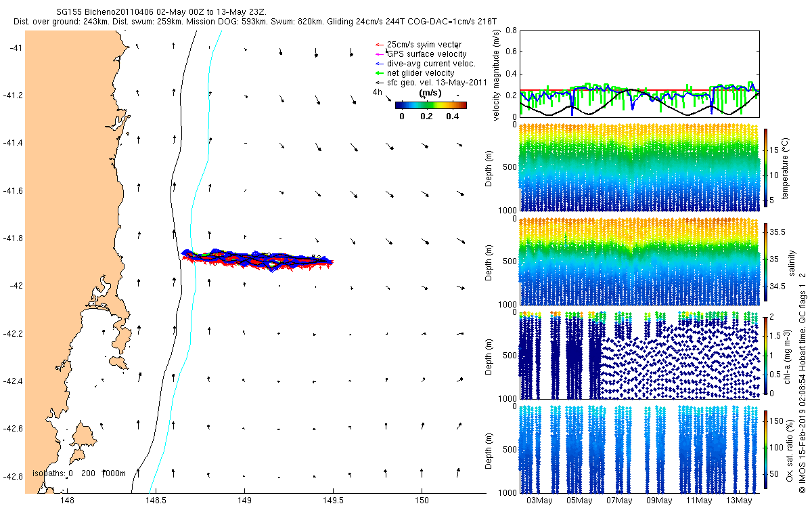Click the "13May" date tick label

point(739,501)
